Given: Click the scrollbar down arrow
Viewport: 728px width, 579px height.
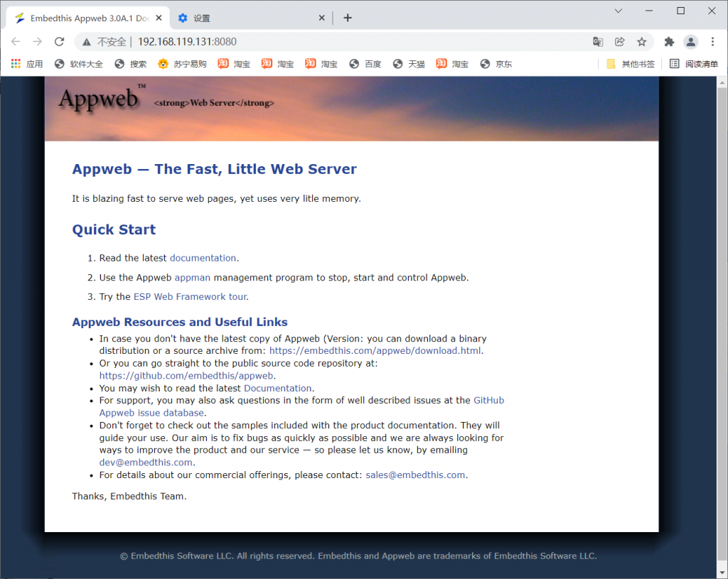Looking at the screenshot, I should pyautogui.click(x=722, y=573).
